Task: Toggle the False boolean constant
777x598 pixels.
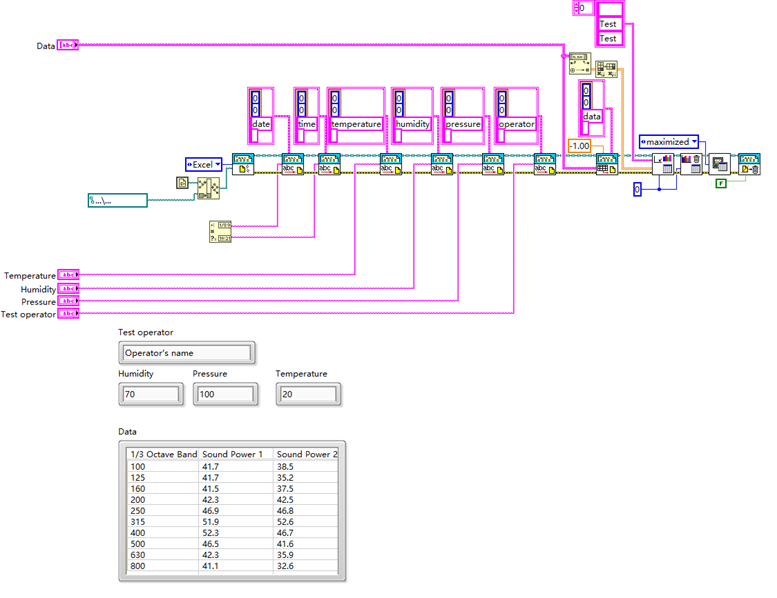Action: 721,184
